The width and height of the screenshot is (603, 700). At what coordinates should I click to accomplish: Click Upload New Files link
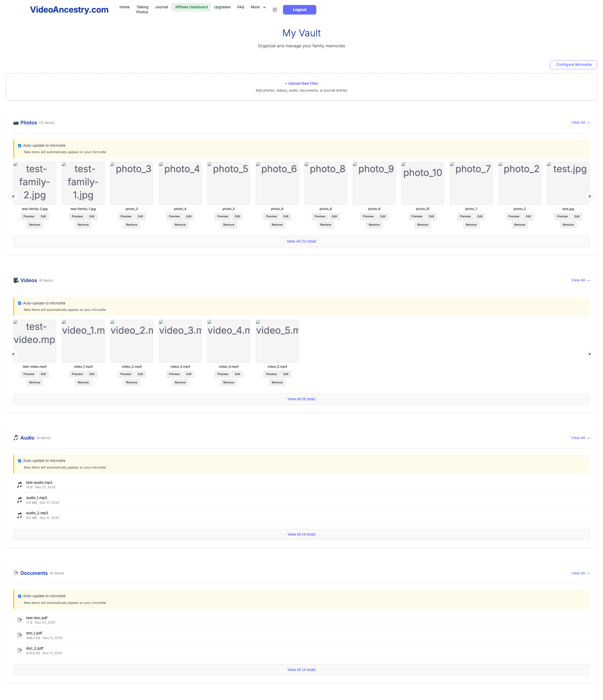301,83
